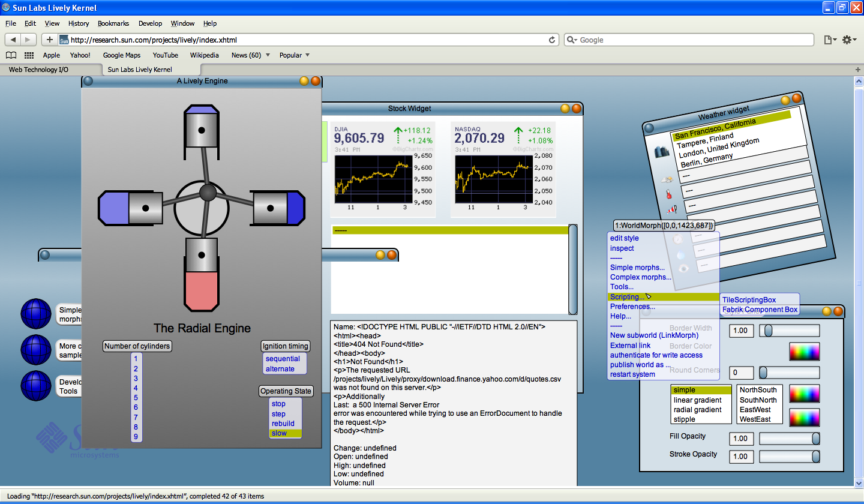Click the buildings icon in Weather widget

[x=662, y=152]
